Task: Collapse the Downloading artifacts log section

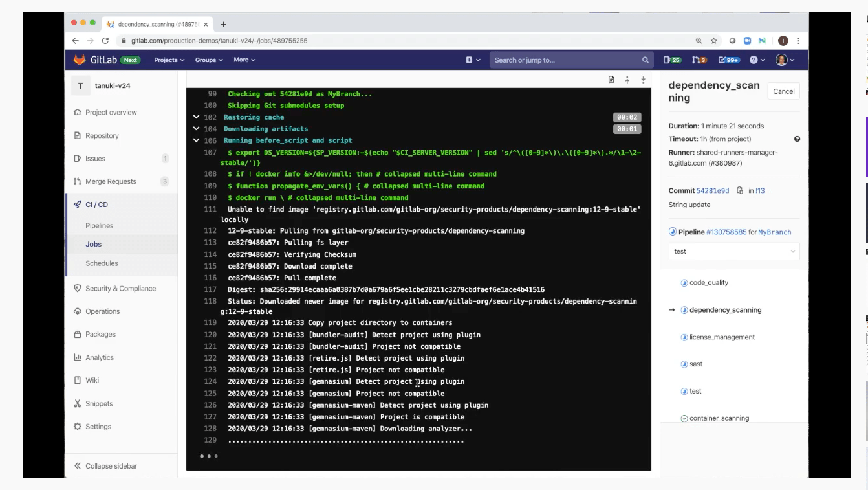Action: (x=196, y=129)
